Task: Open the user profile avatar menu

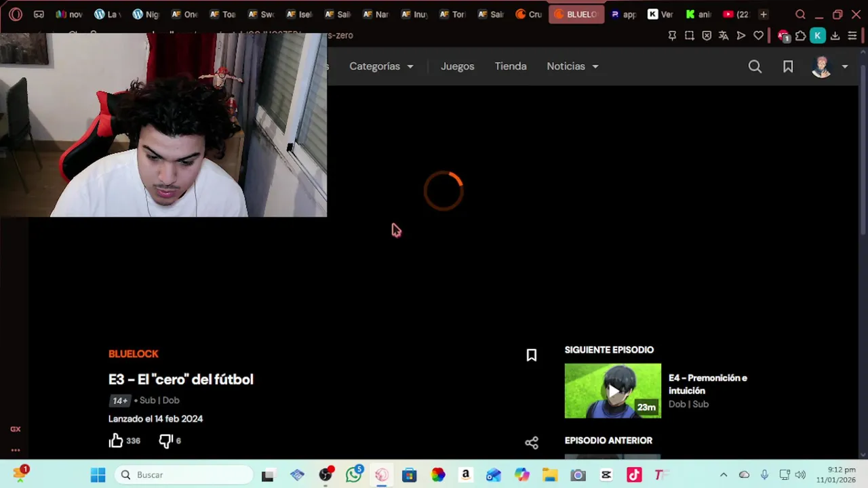Action: pos(821,66)
